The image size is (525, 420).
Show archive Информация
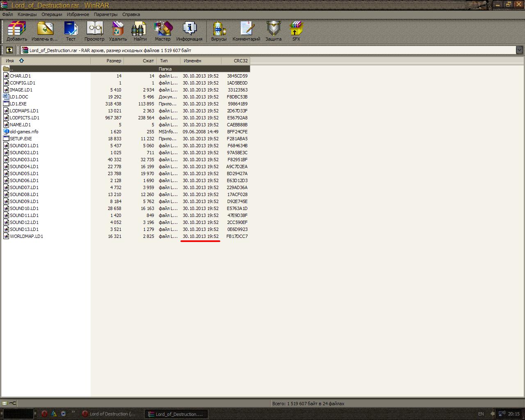pos(189,31)
